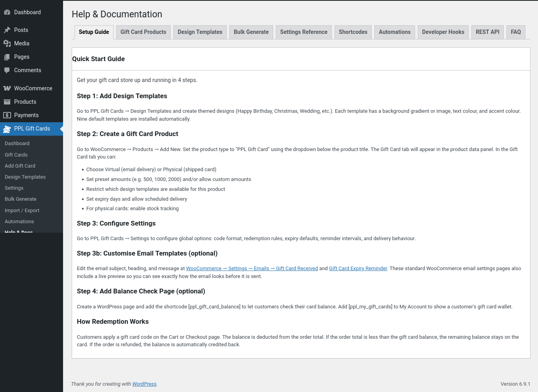Open the Settings Reference tab
This screenshot has width=538, height=392.
(x=303, y=32)
